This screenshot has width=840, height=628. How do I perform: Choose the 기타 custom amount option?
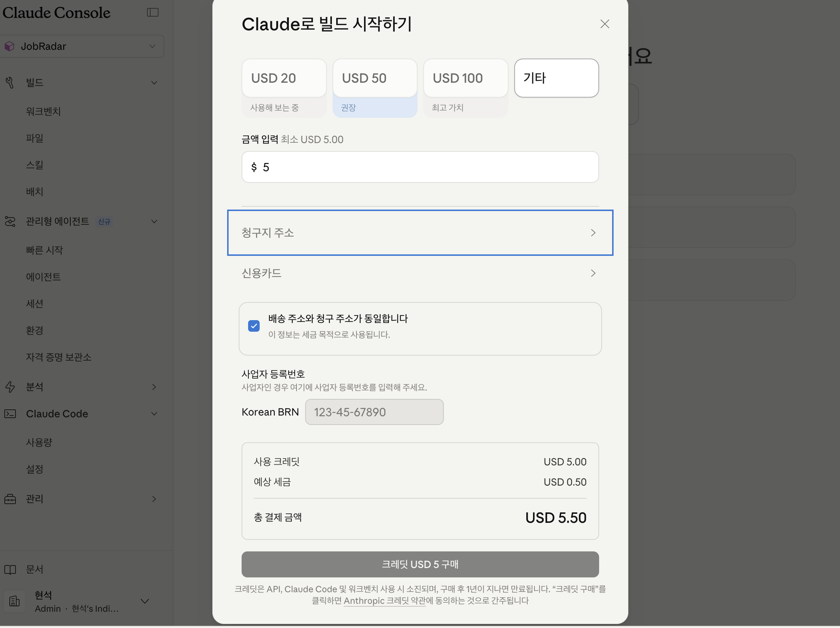click(556, 78)
